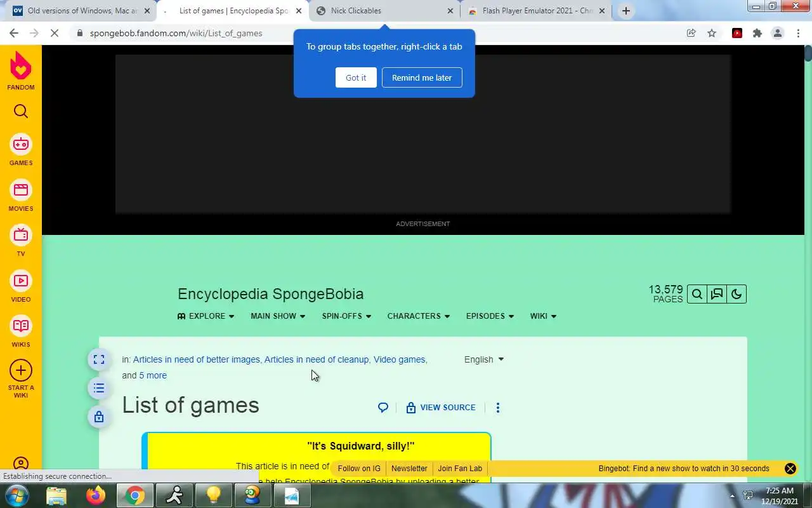The width and height of the screenshot is (812, 508).
Task: Open the Video games category link
Action: pyautogui.click(x=400, y=359)
